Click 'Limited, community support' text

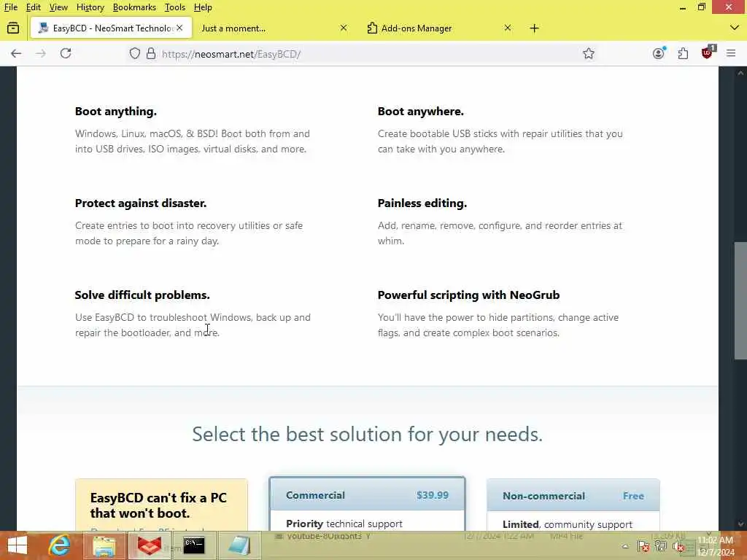click(568, 524)
